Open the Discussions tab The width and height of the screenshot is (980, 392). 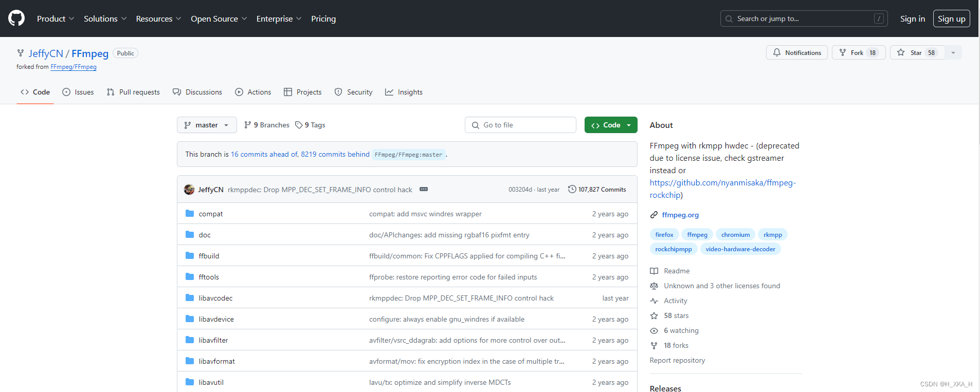[197, 92]
